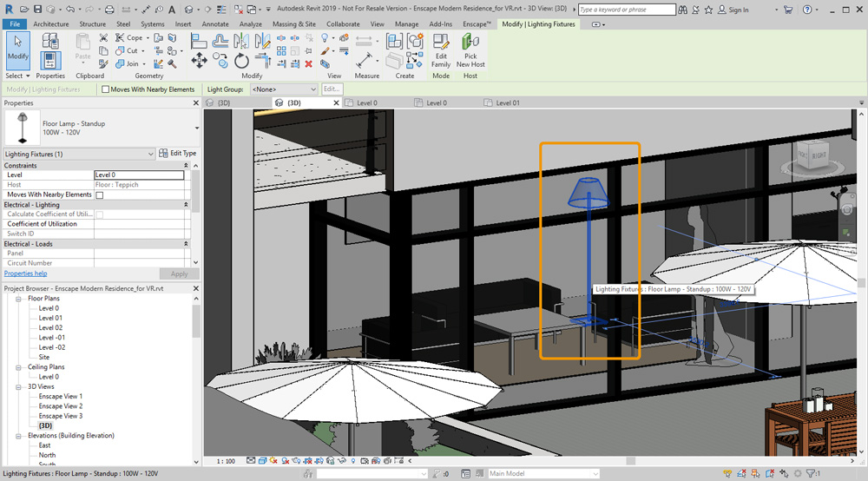
Task: Click the ViewCube in the 3D view
Action: 812,155
